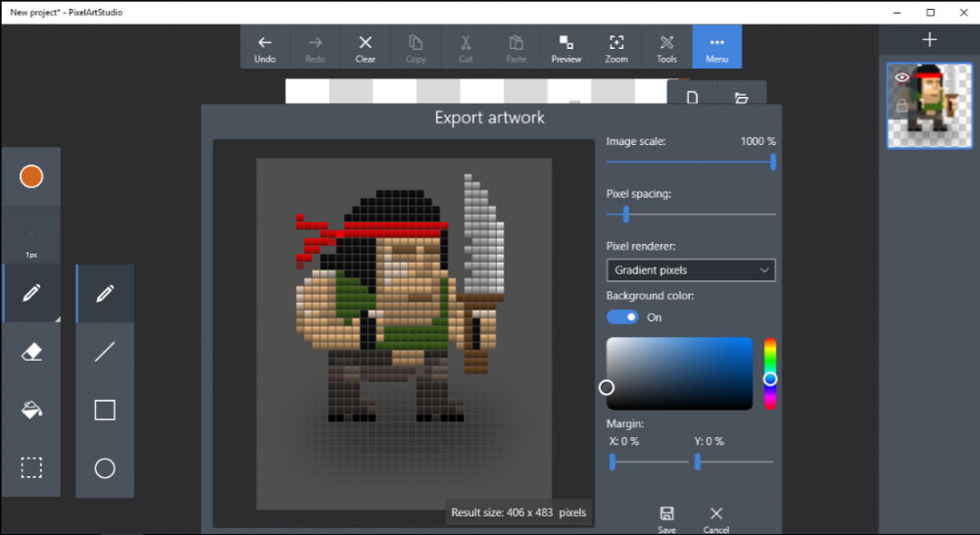Cancel the Export artwork dialog
This screenshot has width=980, height=535.
716,519
